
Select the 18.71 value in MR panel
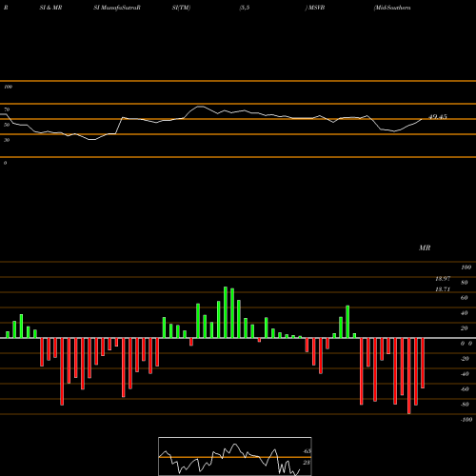[443, 289]
